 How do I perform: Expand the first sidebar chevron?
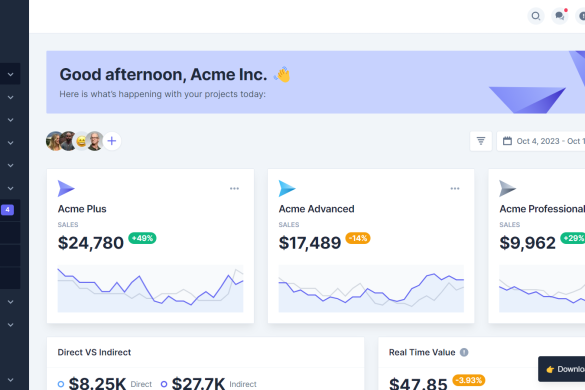pyautogui.click(x=10, y=74)
